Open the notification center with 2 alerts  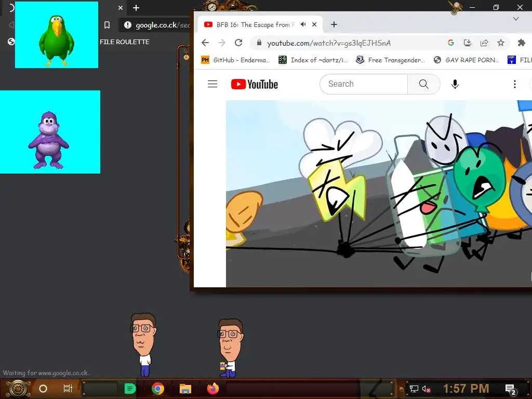tap(511, 389)
